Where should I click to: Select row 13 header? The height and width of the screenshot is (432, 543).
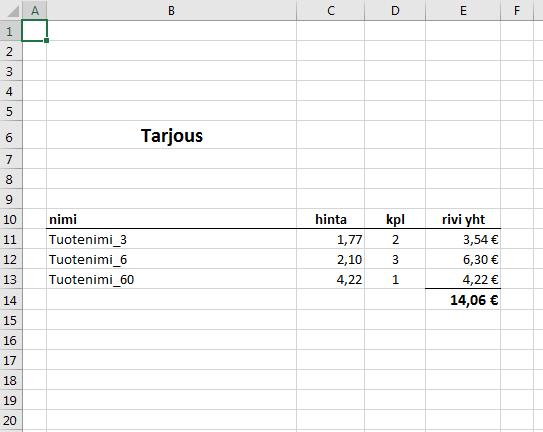click(11, 279)
